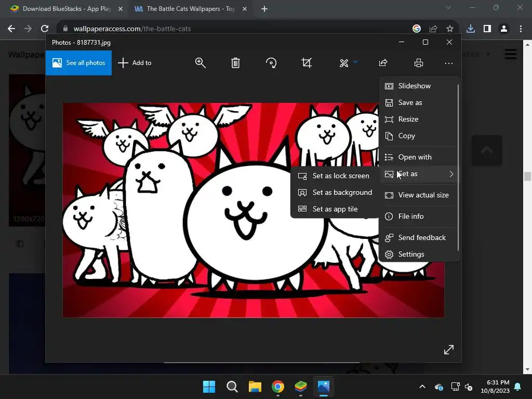Viewport: 532px width, 399px height.
Task: Delete the photo with the trash icon
Action: point(235,63)
